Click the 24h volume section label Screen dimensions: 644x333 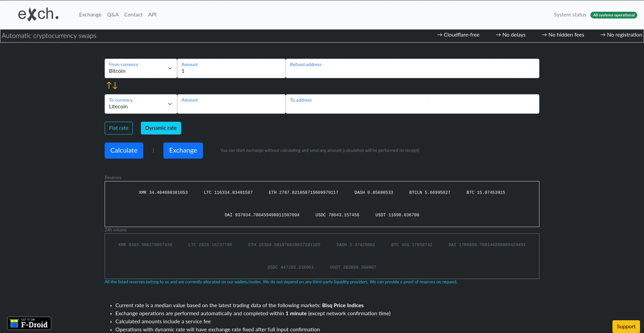click(x=116, y=230)
